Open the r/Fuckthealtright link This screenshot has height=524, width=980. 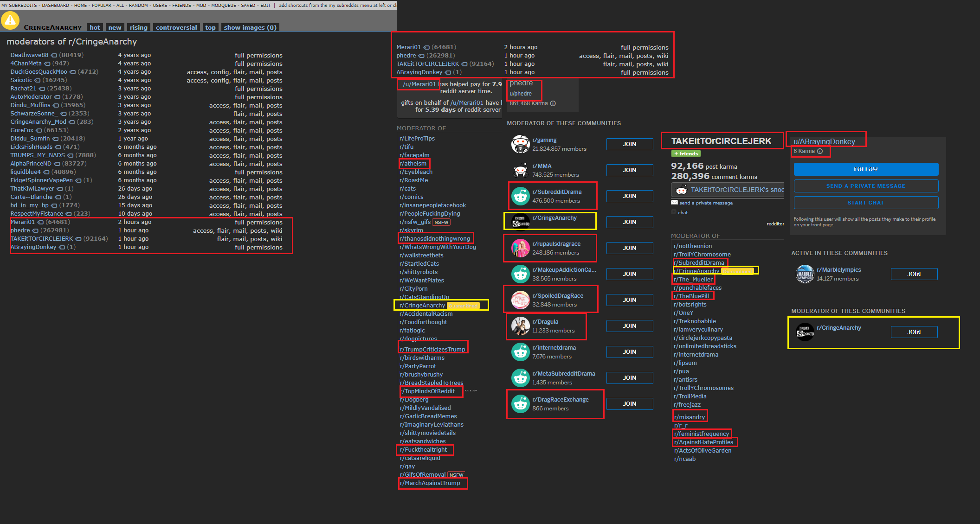coord(423,450)
